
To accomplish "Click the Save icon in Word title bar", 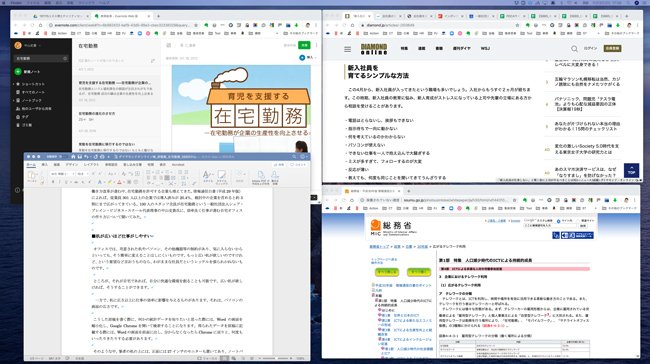I will 80,157.
